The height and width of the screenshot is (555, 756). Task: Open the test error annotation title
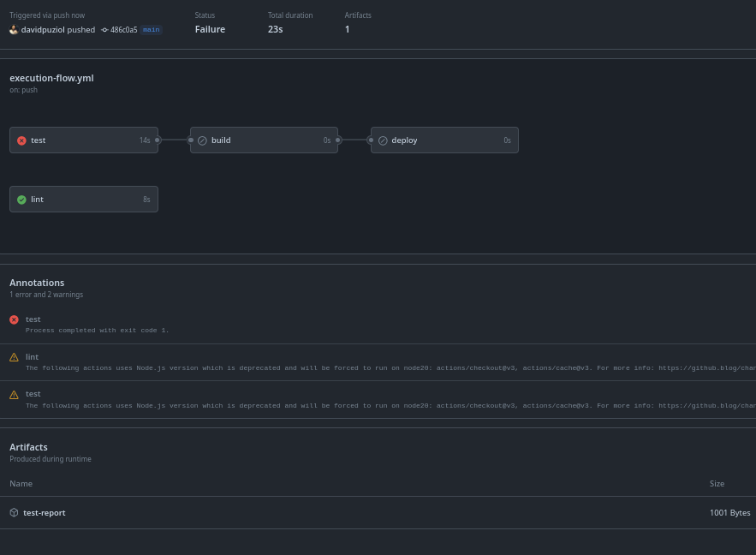pos(33,319)
